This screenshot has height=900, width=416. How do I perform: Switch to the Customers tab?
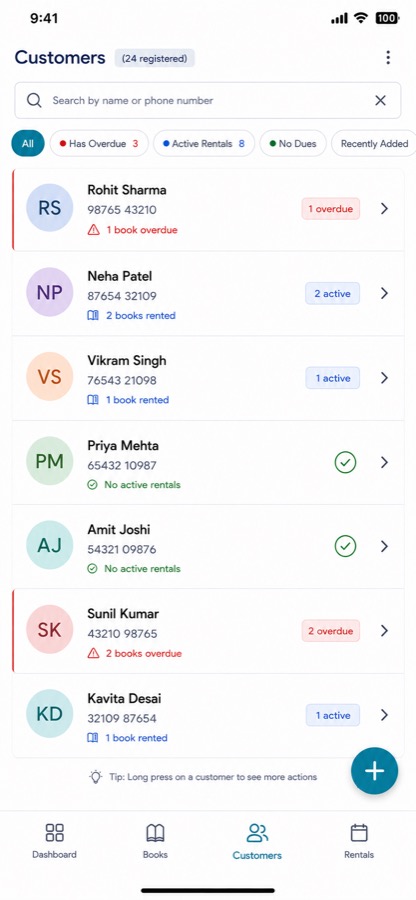[x=257, y=841]
